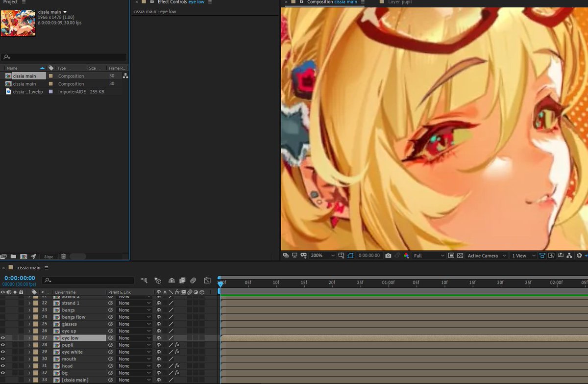Hide the eye white layer
This screenshot has width=588, height=384.
point(3,352)
